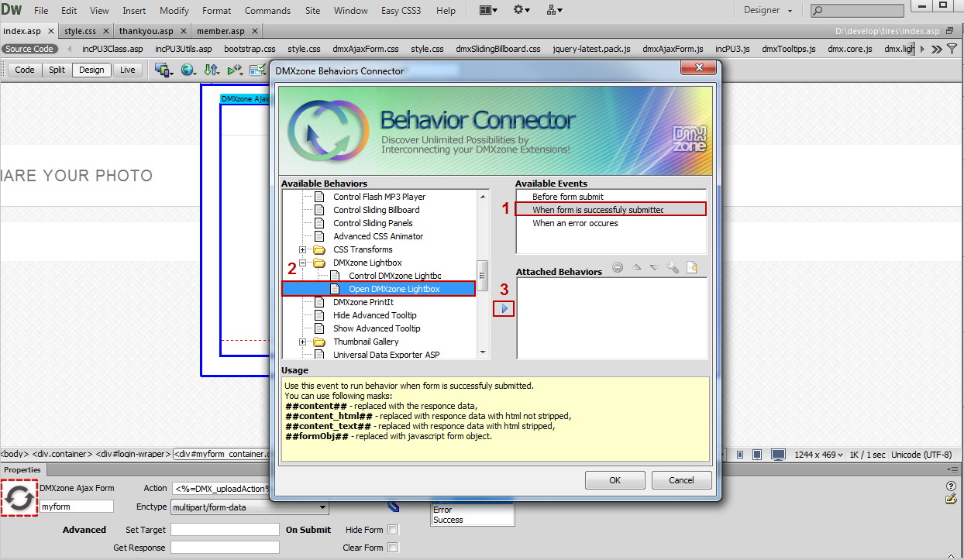Viewport: 964px width, 560px height.
Task: Click the quick tag editor icon in Properties
Action: click(951, 499)
